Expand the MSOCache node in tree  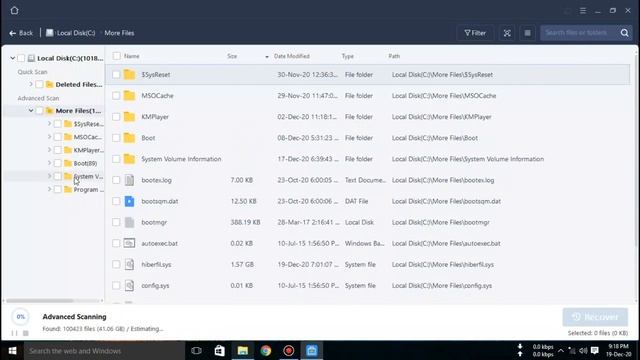click(x=49, y=137)
